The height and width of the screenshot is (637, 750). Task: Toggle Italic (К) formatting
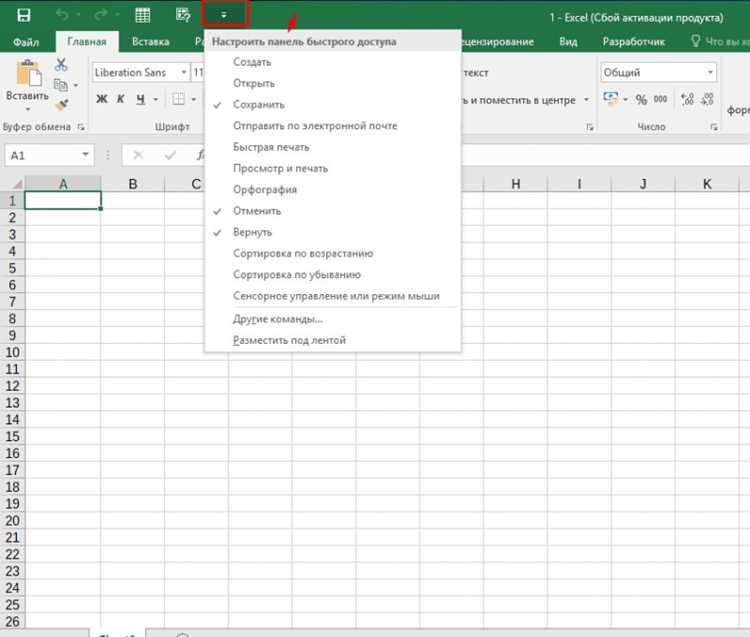click(121, 99)
